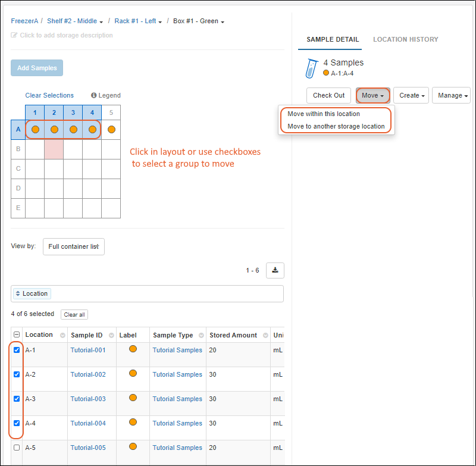
Task: Choose Move to another storage location
Action: coord(336,126)
